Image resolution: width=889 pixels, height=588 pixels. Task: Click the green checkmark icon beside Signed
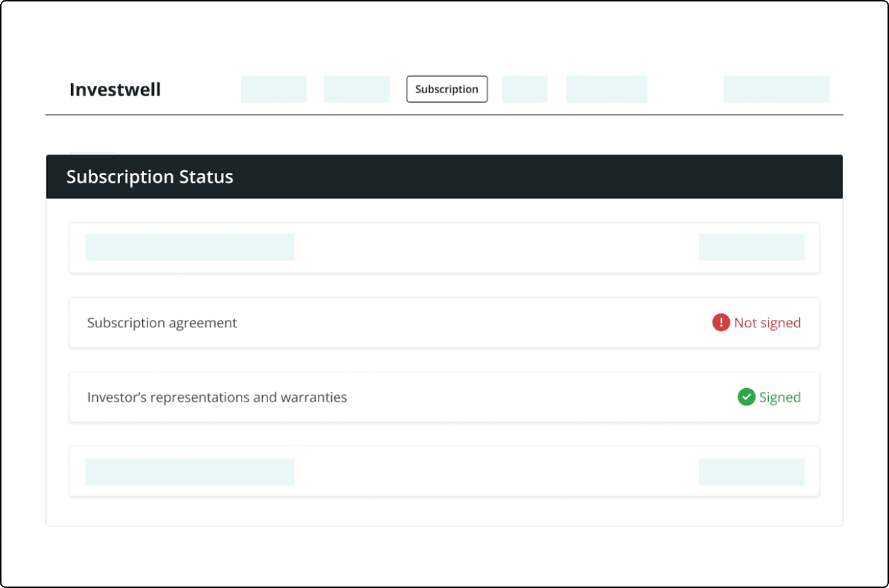(746, 397)
